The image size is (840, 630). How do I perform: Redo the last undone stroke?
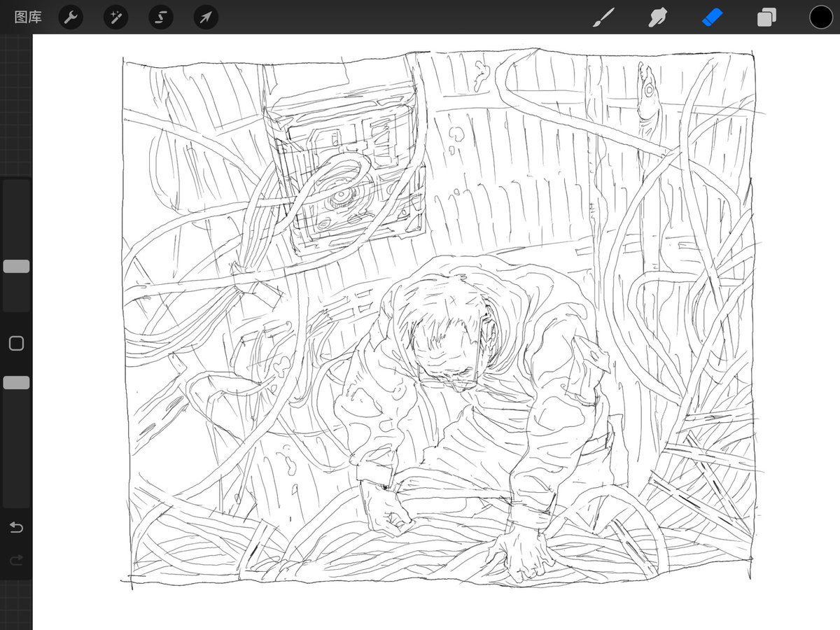coord(16,559)
